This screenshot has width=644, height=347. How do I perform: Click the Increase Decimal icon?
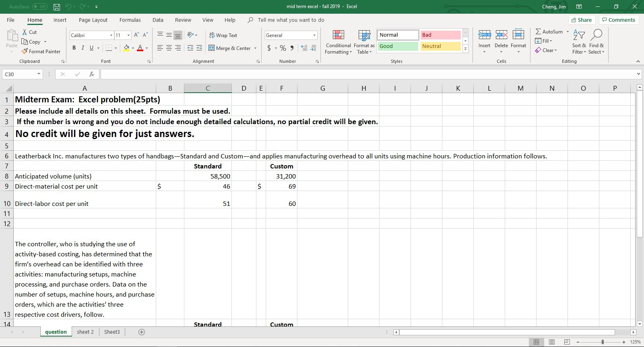(x=303, y=48)
